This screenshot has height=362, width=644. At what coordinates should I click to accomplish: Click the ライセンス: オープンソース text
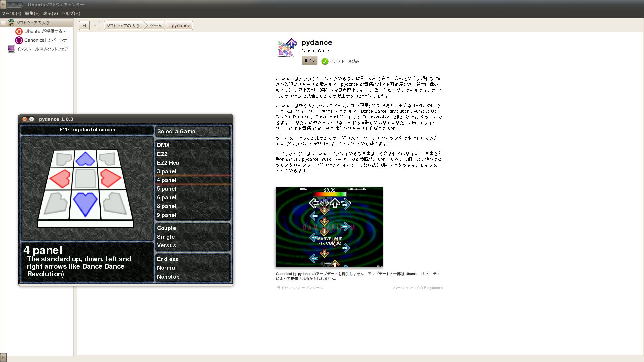pyautogui.click(x=300, y=288)
